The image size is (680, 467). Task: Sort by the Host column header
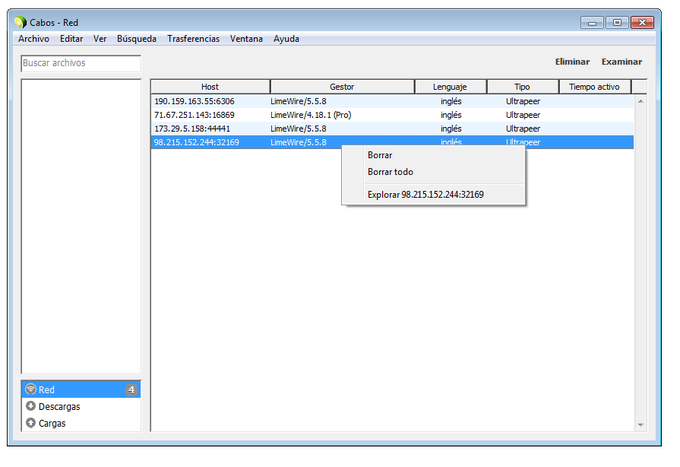(210, 87)
